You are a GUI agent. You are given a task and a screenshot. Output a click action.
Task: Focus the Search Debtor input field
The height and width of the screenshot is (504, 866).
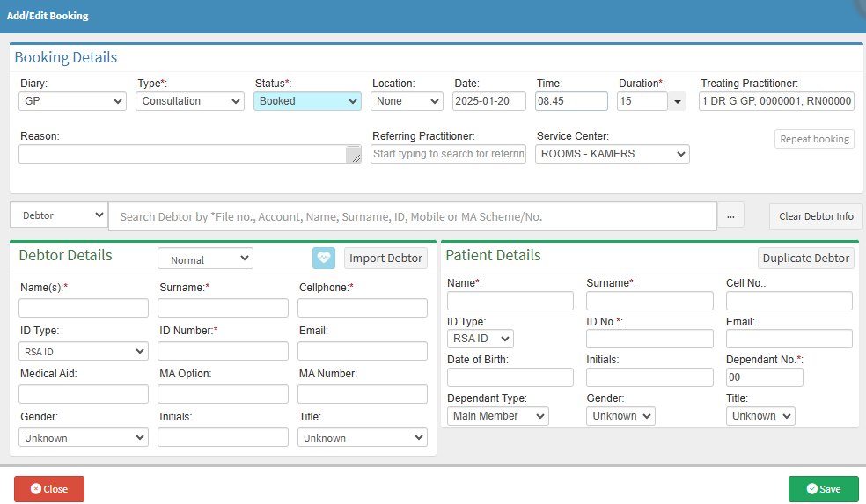pyautogui.click(x=412, y=216)
